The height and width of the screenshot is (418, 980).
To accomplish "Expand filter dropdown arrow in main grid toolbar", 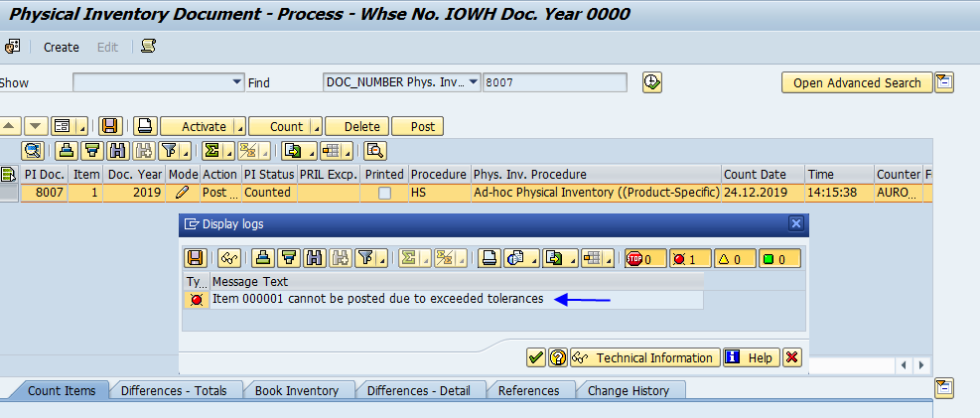I will [186, 150].
